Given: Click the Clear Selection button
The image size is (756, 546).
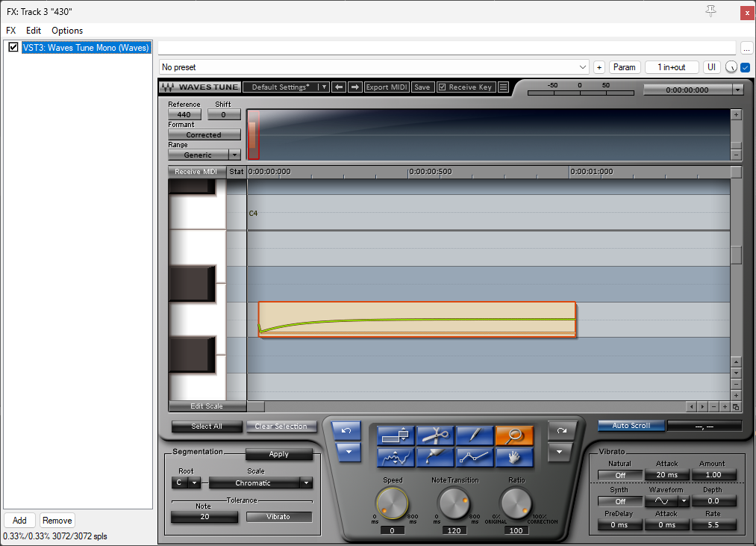Looking at the screenshot, I should coord(281,426).
